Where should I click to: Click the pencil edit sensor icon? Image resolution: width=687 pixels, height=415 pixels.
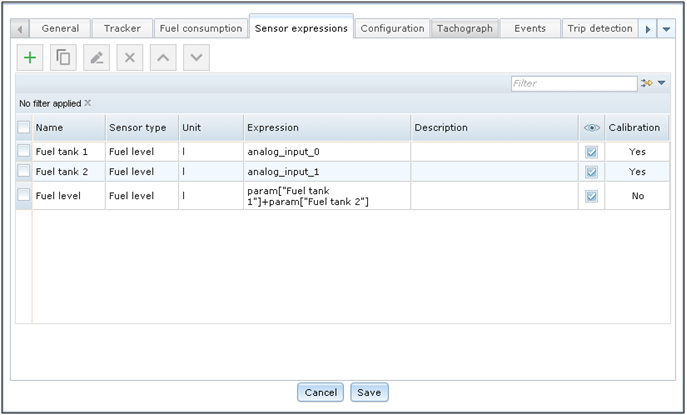point(96,57)
